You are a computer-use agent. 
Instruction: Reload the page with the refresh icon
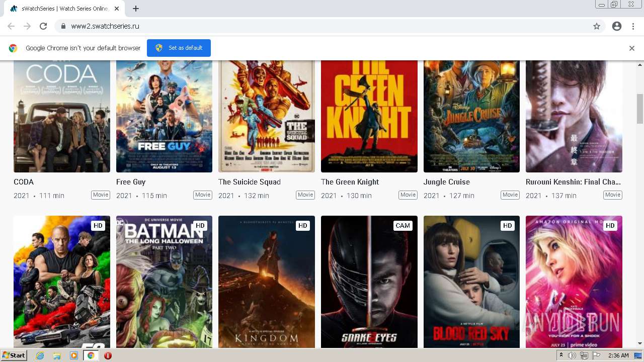[43, 26]
